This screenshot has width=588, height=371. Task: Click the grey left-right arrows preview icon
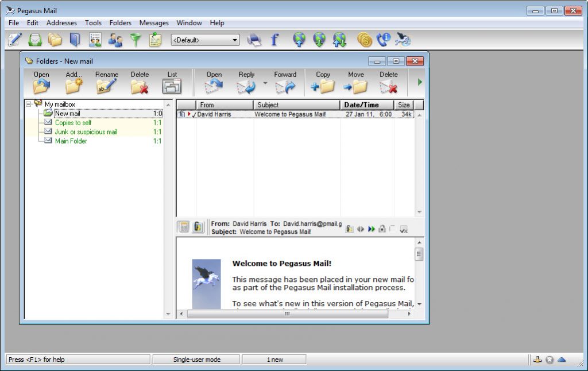361,229
